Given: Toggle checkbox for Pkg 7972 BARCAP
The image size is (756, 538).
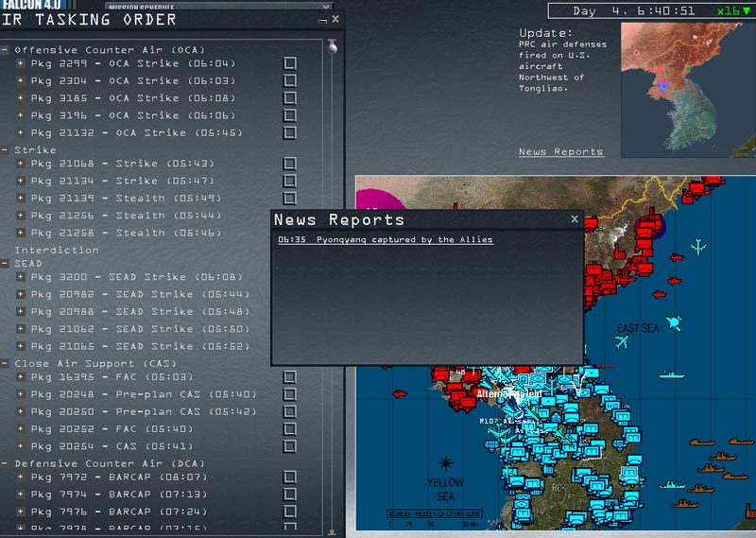Looking at the screenshot, I should 290,477.
